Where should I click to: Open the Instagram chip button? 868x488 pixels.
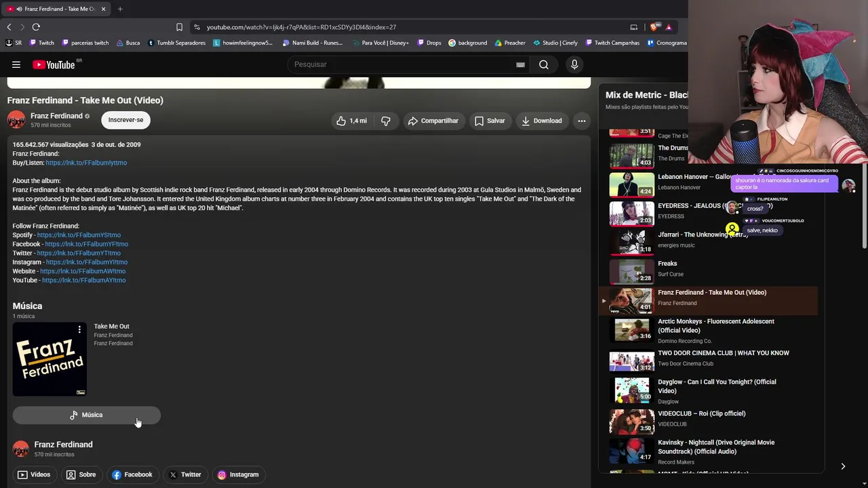click(x=238, y=474)
